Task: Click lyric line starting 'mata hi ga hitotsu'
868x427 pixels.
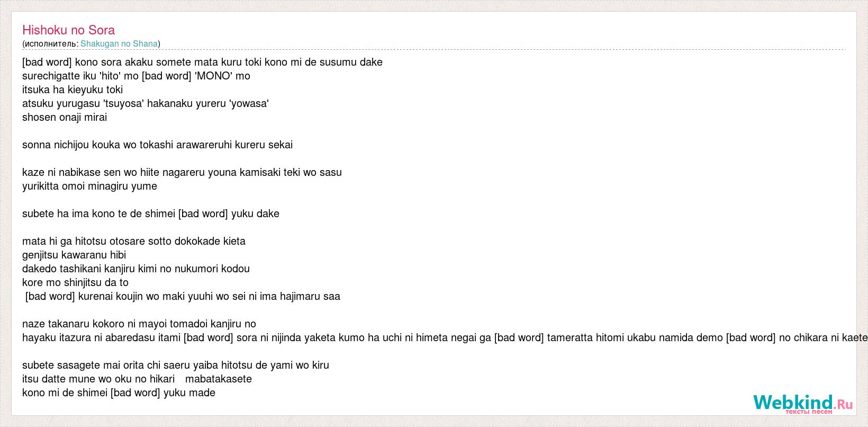Action: click(x=134, y=241)
